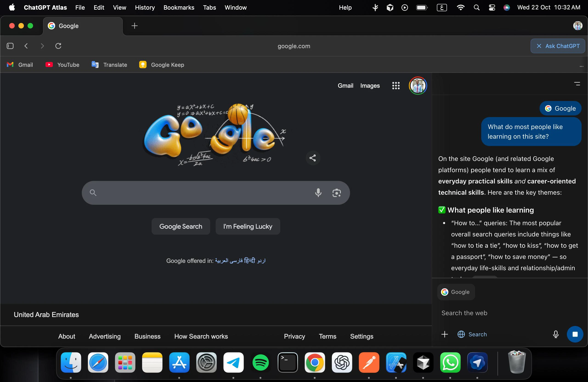This screenshot has width=588, height=382.
Task: Start a voice search with the microphone icon
Action: tap(318, 193)
